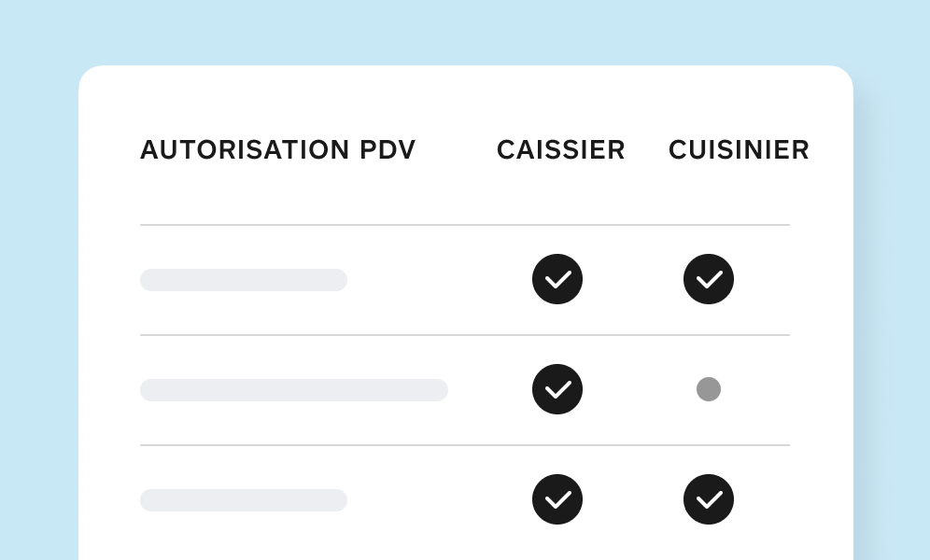Click the CUISINIER column header
The image size is (930, 560).
pyautogui.click(x=739, y=150)
